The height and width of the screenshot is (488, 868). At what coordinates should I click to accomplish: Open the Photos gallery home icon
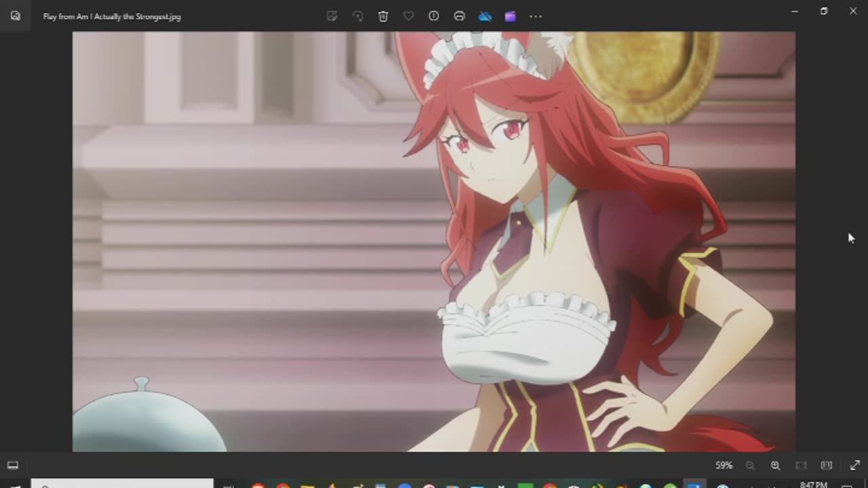16,16
